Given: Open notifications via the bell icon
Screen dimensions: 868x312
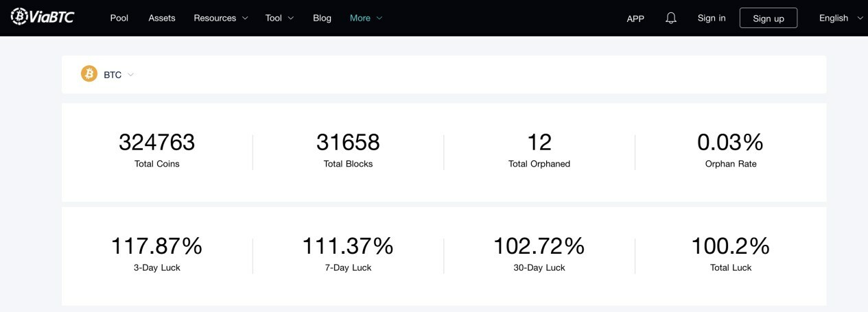Looking at the screenshot, I should click(671, 19).
